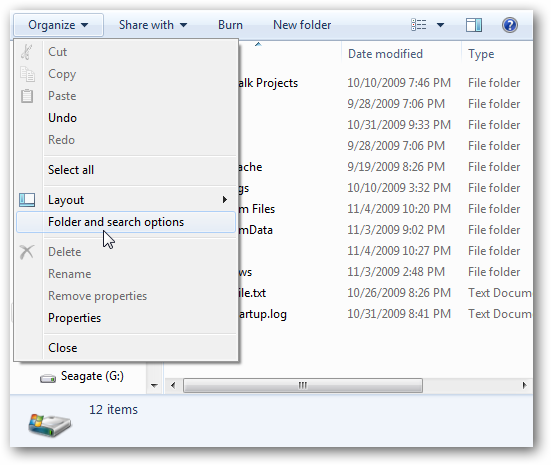Click the horizontal scrollbar thumb
This screenshot has width=551, height=465.
pyautogui.click(x=303, y=385)
